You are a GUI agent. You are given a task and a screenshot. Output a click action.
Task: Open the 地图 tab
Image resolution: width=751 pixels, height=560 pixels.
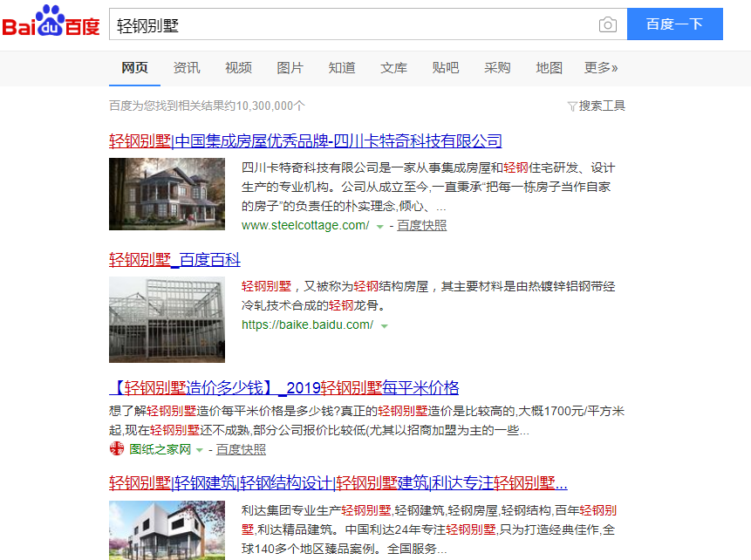pyautogui.click(x=549, y=68)
